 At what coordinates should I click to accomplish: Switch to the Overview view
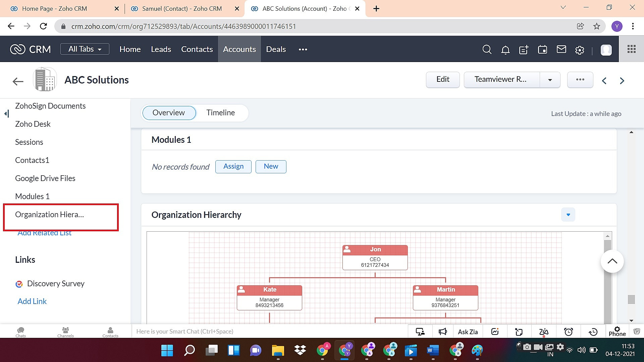point(169,113)
